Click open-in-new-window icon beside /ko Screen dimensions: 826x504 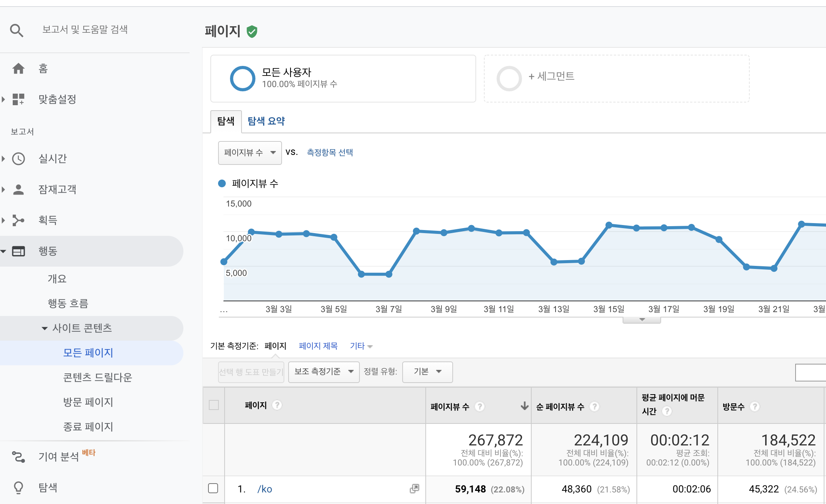414,489
